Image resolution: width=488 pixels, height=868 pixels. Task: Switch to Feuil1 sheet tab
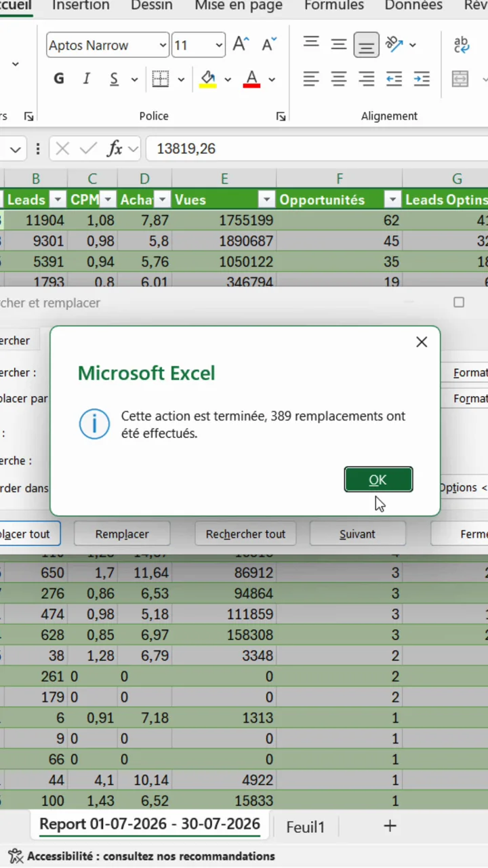pos(306,827)
